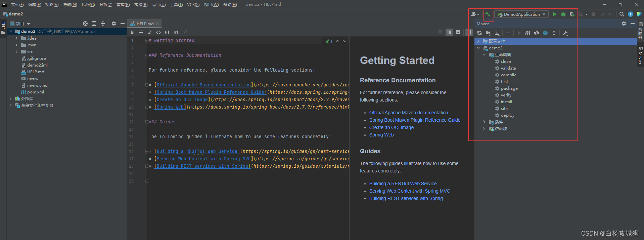Click the green hammer Build Project icon
644x240 pixels.
[488, 14]
